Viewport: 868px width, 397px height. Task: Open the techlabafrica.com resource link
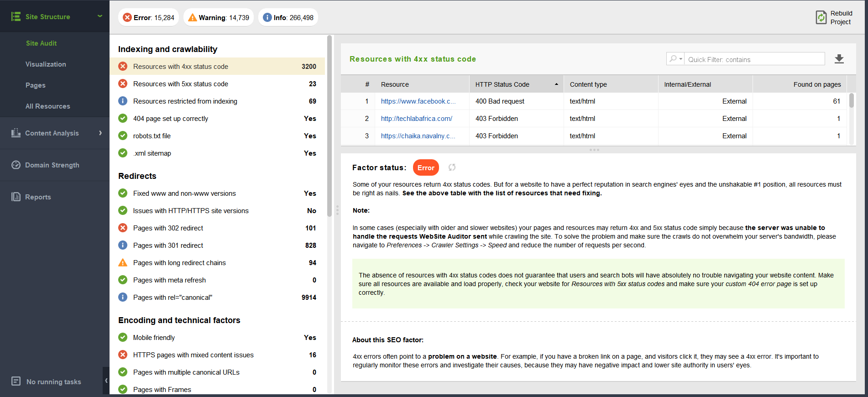pos(416,119)
